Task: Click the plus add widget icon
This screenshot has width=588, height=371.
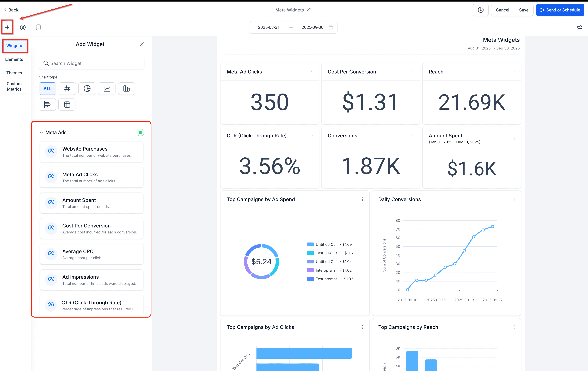Action: click(7, 27)
